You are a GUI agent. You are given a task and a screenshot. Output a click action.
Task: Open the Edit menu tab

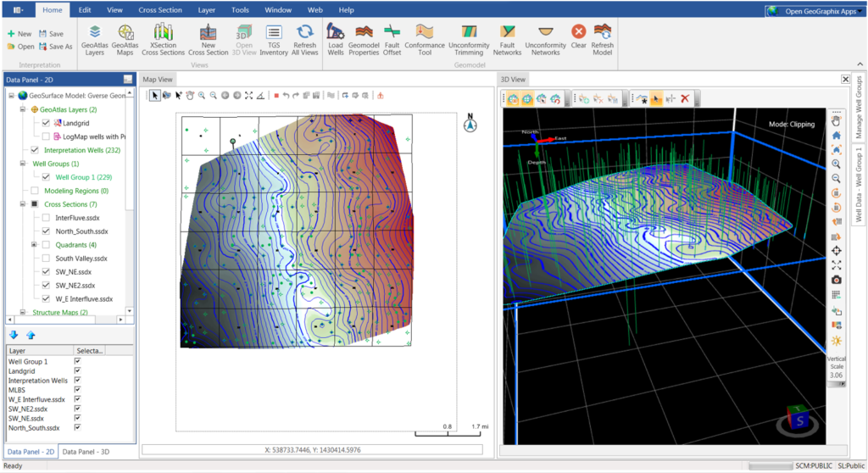85,10
